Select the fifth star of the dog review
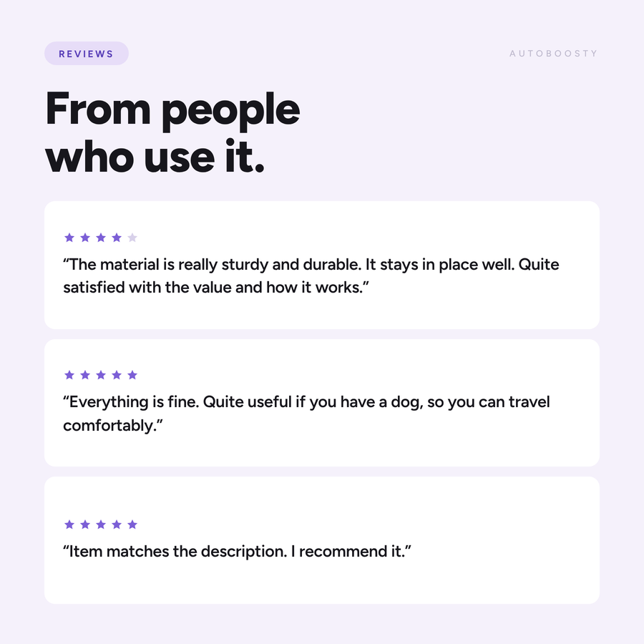The height and width of the screenshot is (644, 644). tap(132, 374)
